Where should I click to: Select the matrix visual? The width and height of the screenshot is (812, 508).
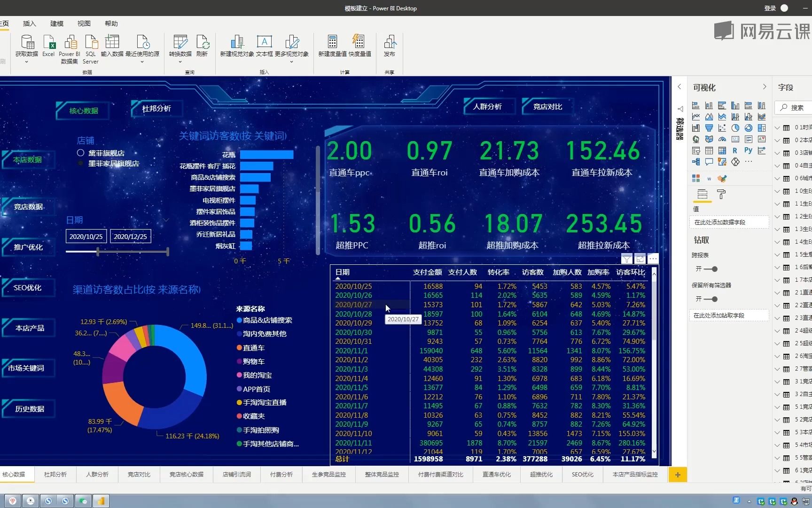tap(722, 151)
